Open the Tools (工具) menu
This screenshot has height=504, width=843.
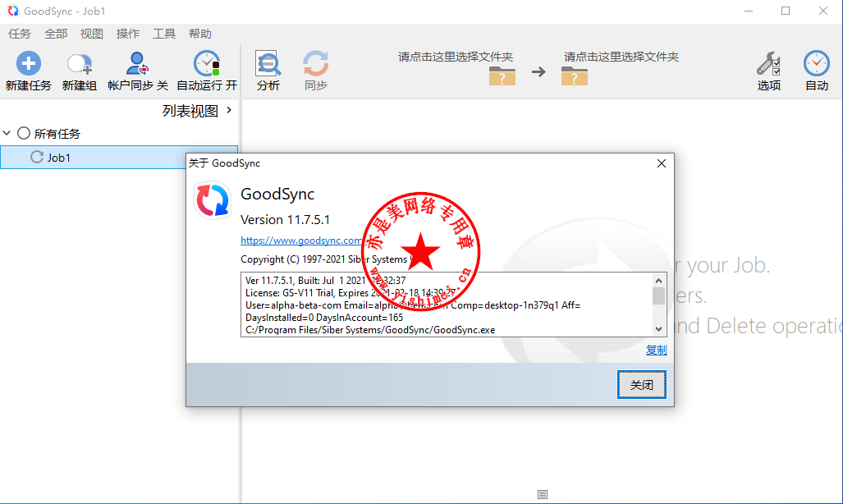tap(164, 34)
